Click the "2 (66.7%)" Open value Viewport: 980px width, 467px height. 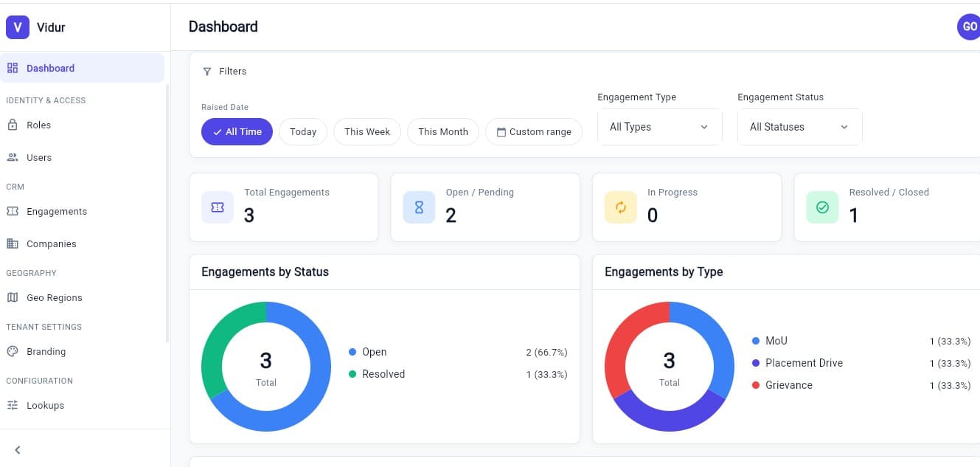pos(546,353)
